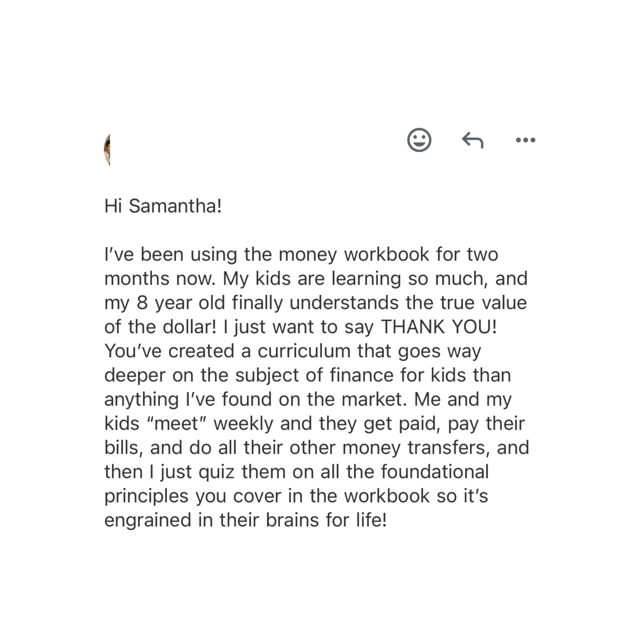Tap the sender's profile picture

click(107, 149)
